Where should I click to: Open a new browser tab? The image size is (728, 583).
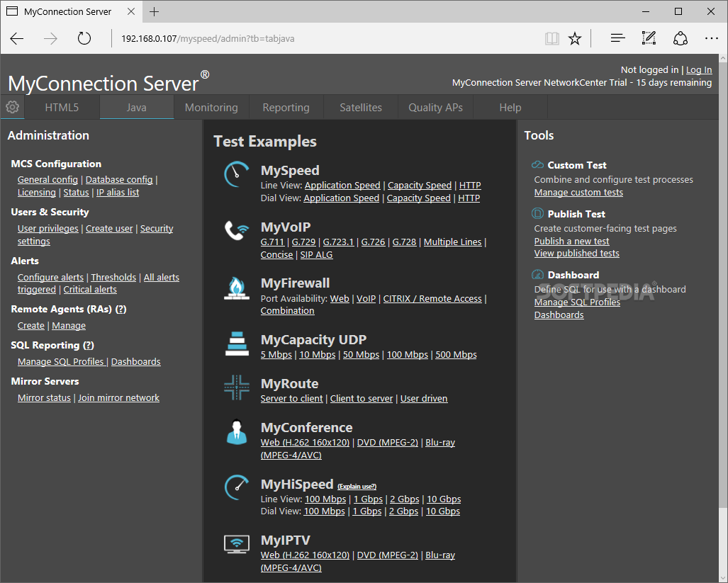tap(154, 11)
